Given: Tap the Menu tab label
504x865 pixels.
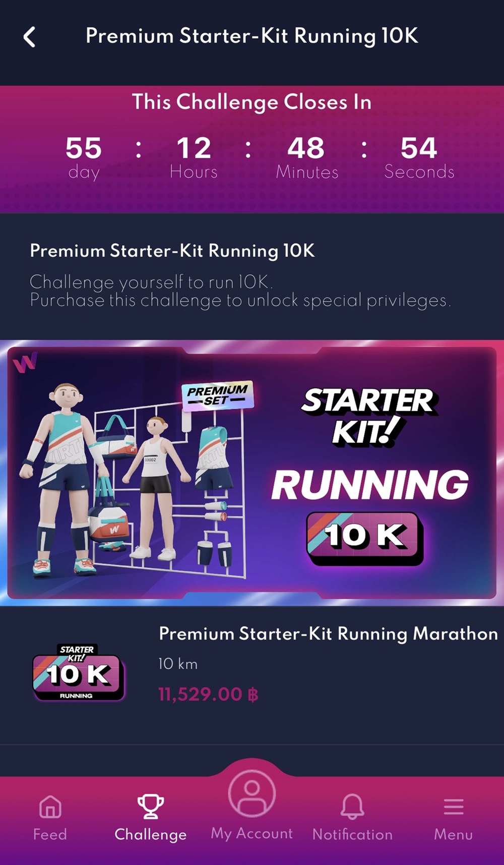Looking at the screenshot, I should (453, 834).
